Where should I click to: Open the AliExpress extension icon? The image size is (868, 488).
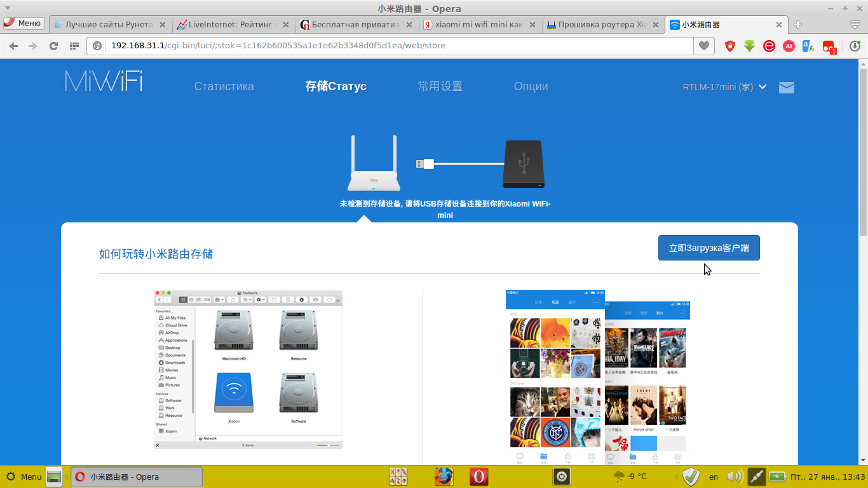click(x=789, y=46)
